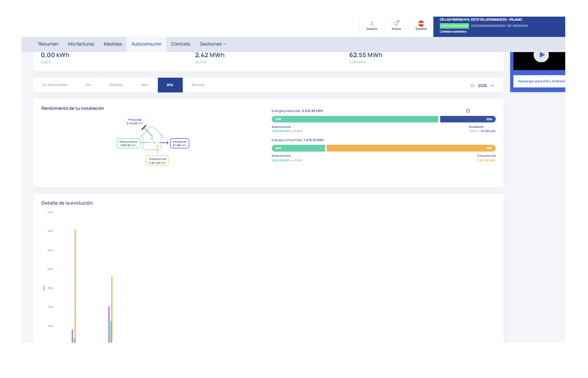588x378 pixels.
Task: Click the orange Consumo red 76% bar
Action: coord(411,148)
